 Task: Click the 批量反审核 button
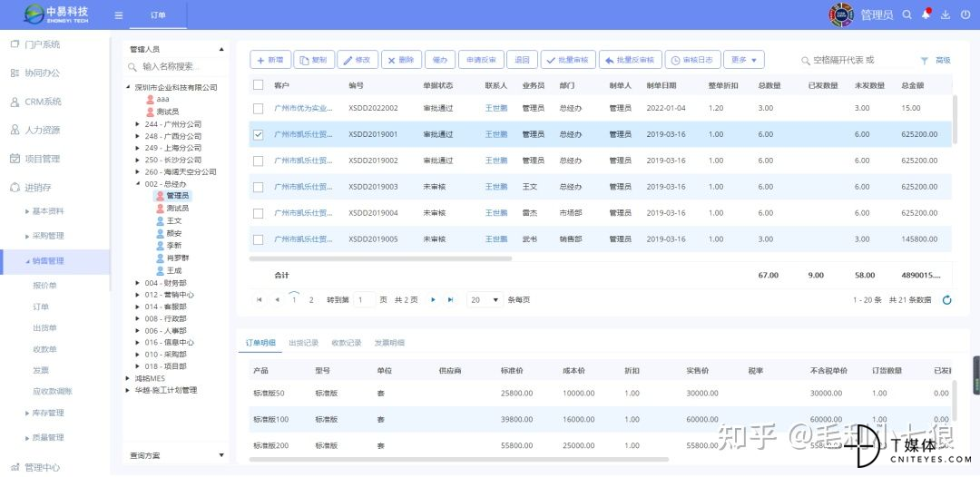pyautogui.click(x=630, y=60)
